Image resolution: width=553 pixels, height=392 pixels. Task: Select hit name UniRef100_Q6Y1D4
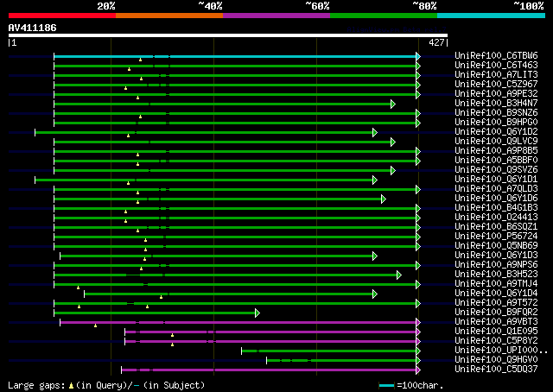[x=496, y=294]
